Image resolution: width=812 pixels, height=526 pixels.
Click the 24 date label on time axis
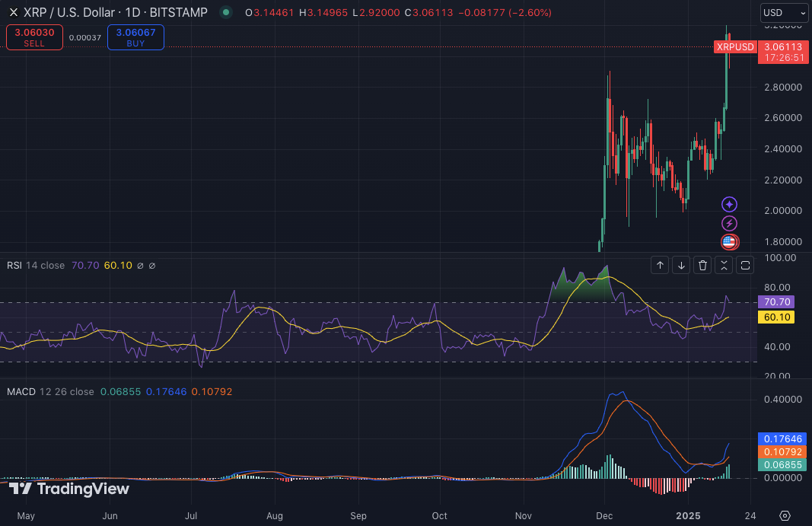pos(750,516)
